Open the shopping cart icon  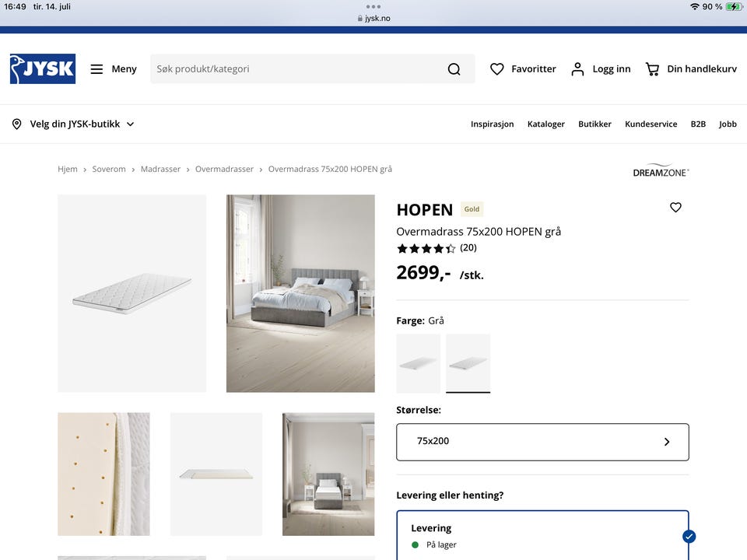[x=652, y=69]
